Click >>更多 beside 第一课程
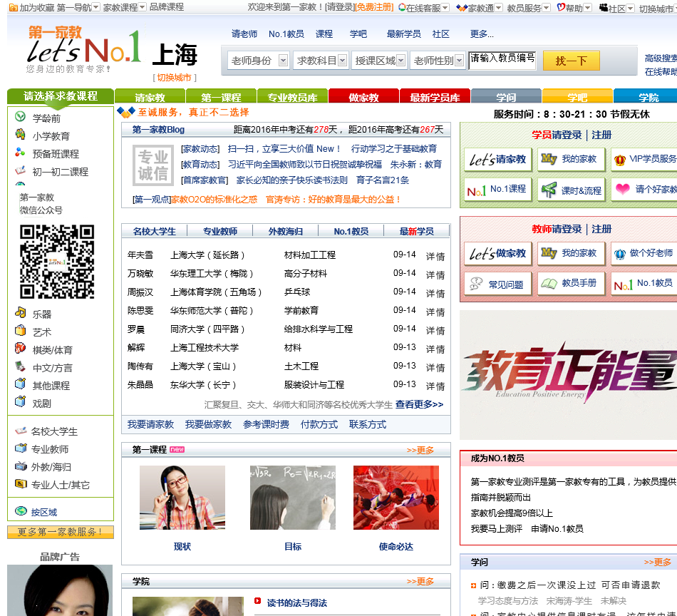Image resolution: width=677 pixels, height=616 pixels. tap(420, 450)
